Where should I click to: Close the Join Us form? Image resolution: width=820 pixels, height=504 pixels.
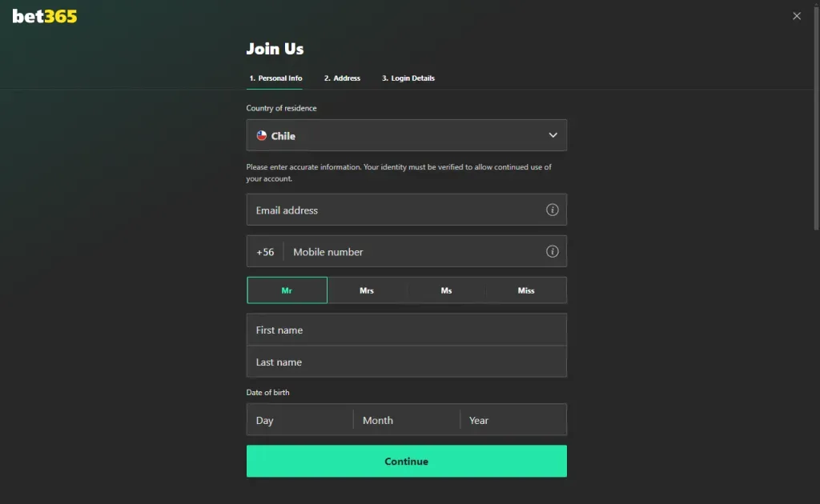[797, 15]
